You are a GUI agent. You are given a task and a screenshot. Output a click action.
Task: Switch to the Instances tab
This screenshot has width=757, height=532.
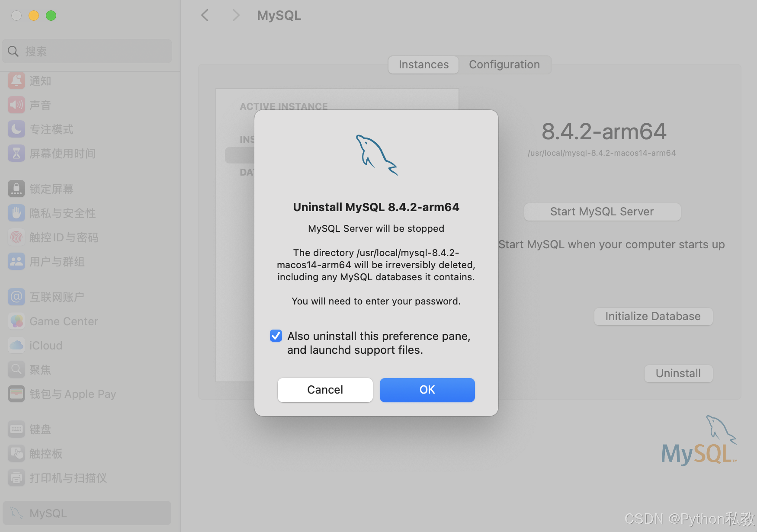tap(423, 65)
